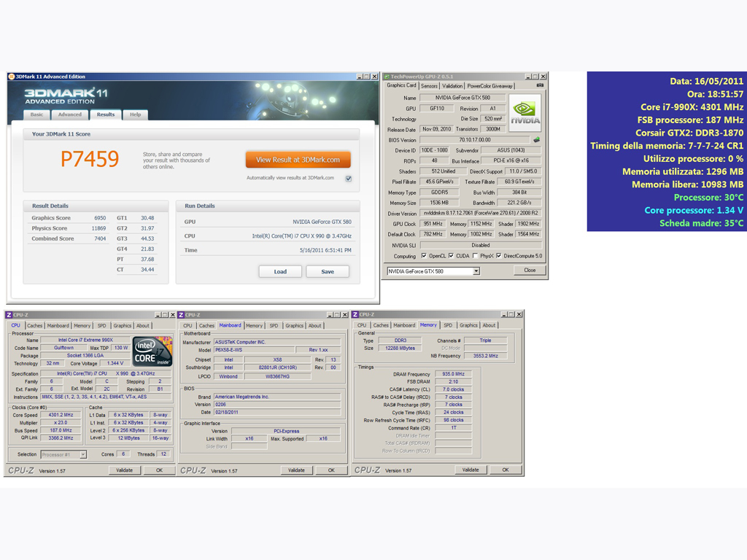This screenshot has height=560, width=747.
Task: Click OK in Memory CPU-Z window
Action: click(506, 470)
